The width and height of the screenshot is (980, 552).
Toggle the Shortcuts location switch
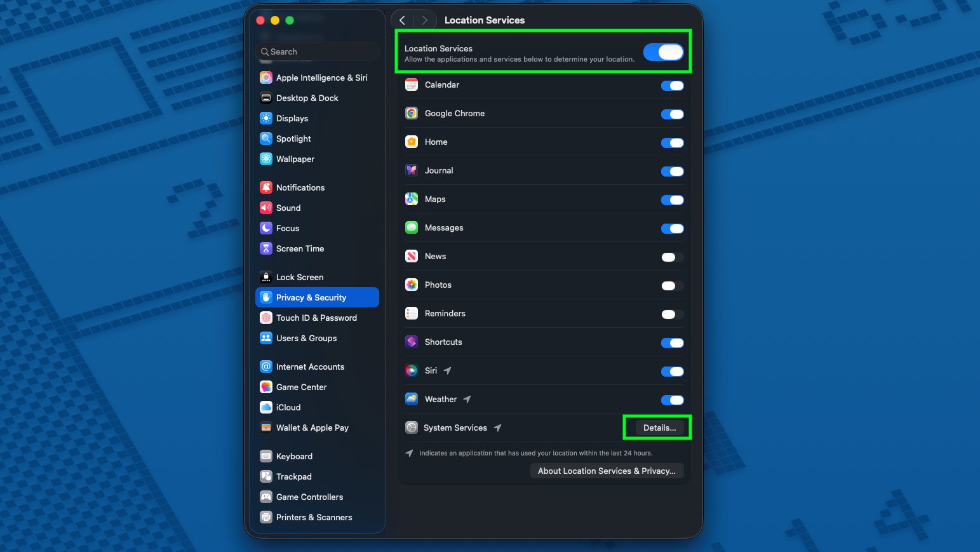coord(672,343)
